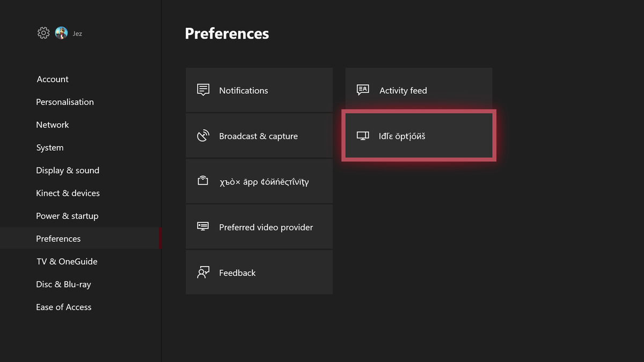Screen dimensions: 644x362
Task: Click the Jez profile avatar
Action: click(61, 33)
